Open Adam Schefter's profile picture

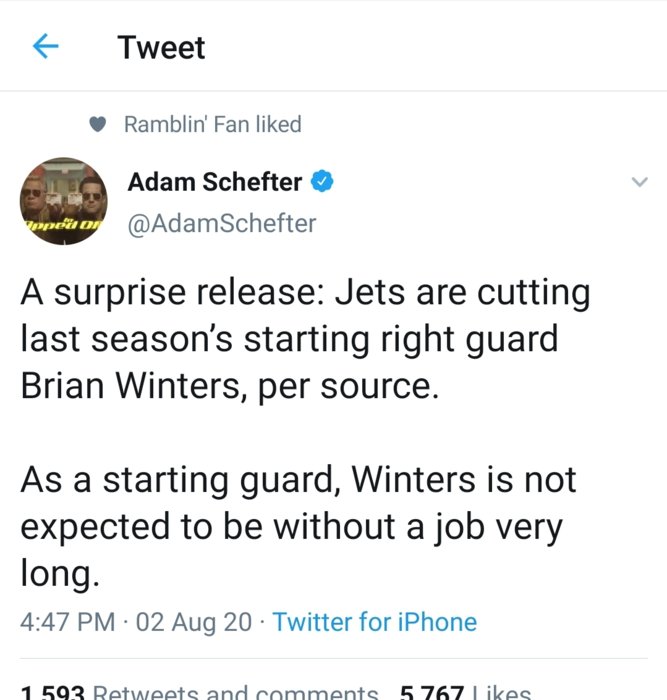pyautogui.click(x=64, y=201)
